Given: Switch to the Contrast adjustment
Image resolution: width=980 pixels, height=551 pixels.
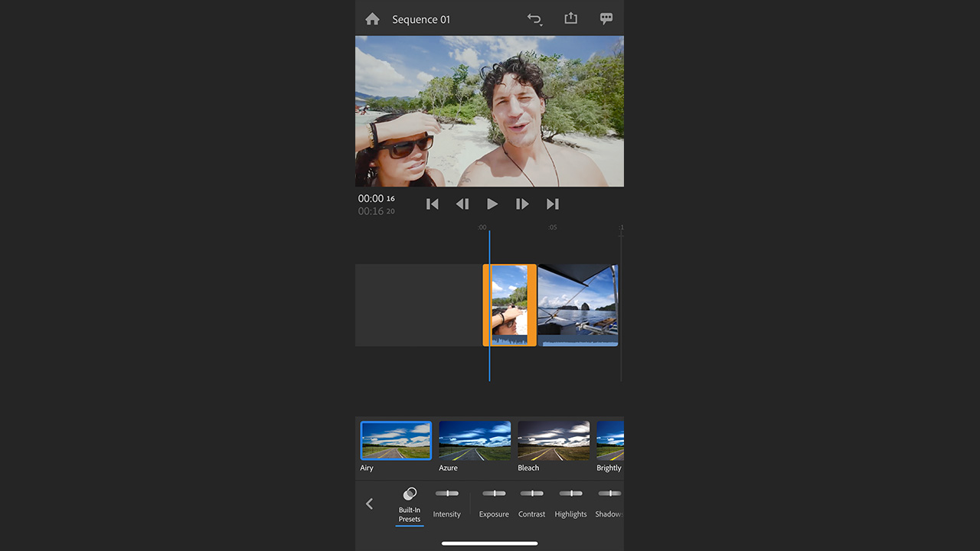Looking at the screenshot, I should click(x=531, y=501).
